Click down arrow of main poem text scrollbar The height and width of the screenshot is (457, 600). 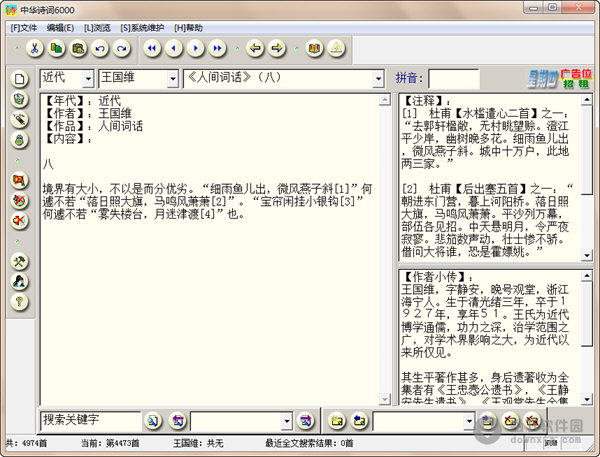[x=385, y=399]
